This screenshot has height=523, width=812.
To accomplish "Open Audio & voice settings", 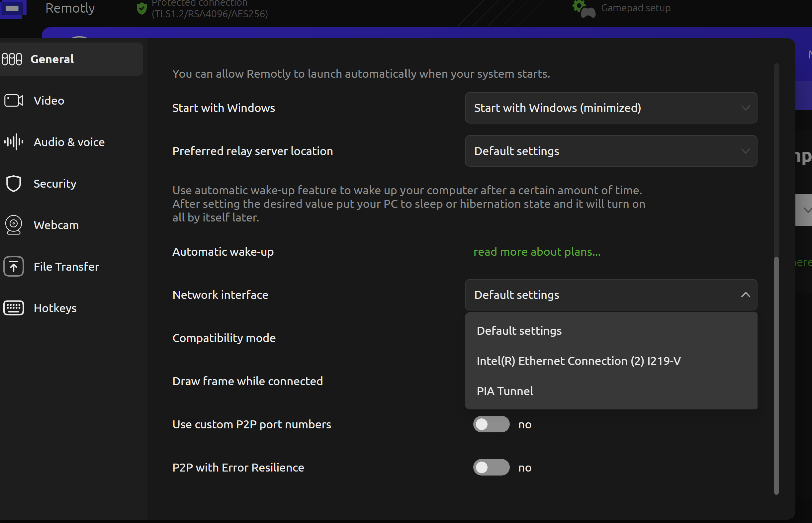I will (x=71, y=142).
